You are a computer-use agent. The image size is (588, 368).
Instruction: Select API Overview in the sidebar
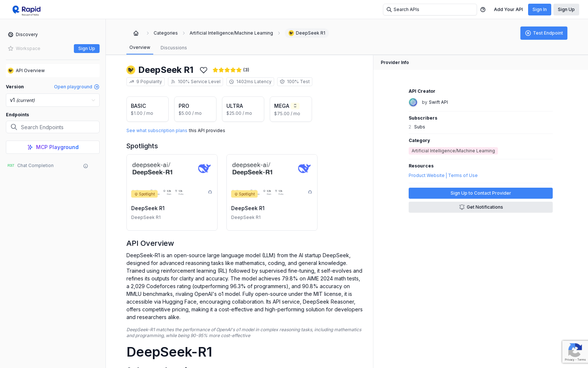53,71
